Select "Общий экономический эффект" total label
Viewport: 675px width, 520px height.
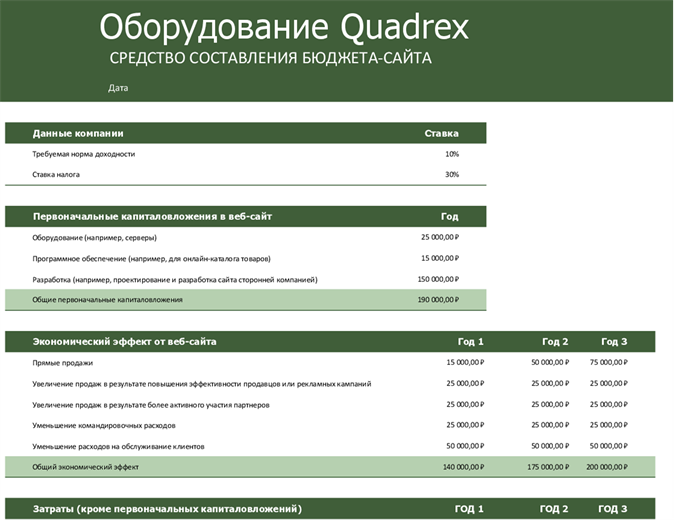pyautogui.click(x=85, y=467)
